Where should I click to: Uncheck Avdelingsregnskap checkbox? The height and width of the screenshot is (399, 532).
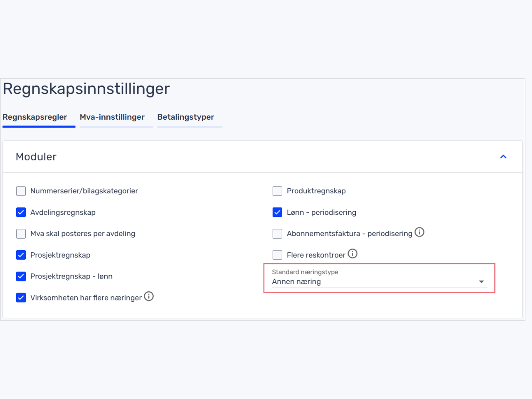tap(21, 212)
